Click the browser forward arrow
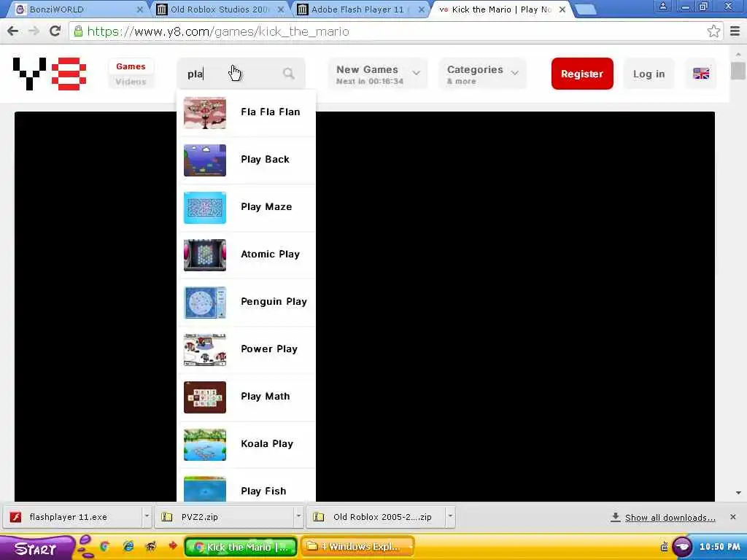 click(34, 31)
